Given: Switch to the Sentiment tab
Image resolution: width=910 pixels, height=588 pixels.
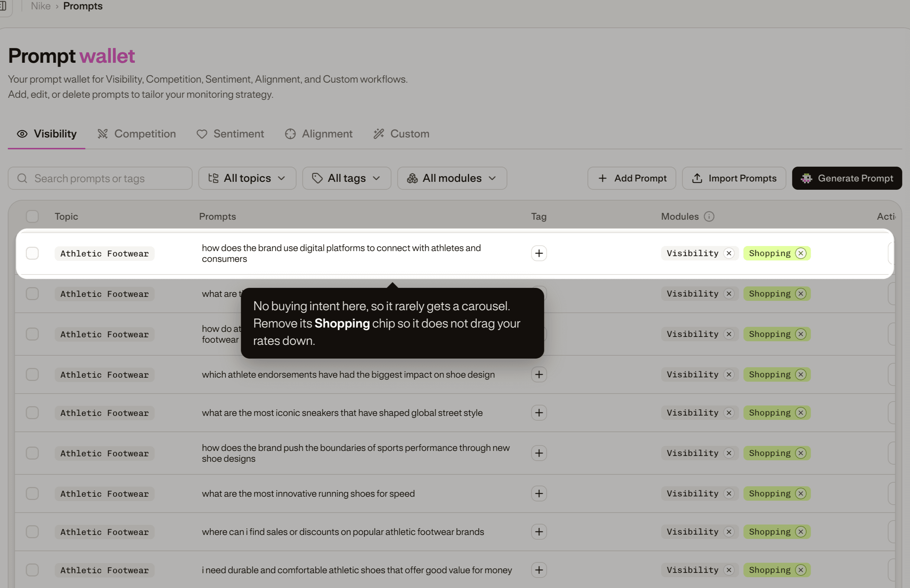Looking at the screenshot, I should pyautogui.click(x=230, y=134).
